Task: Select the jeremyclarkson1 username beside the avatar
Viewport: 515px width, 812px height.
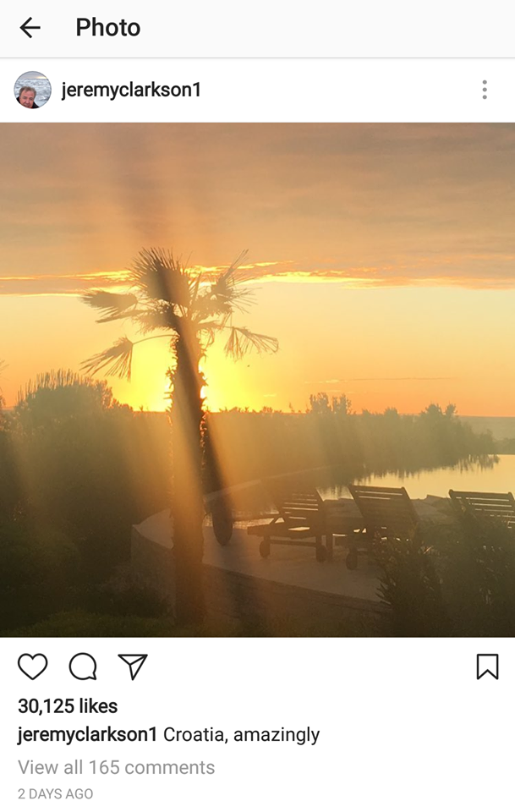Action: (131, 91)
